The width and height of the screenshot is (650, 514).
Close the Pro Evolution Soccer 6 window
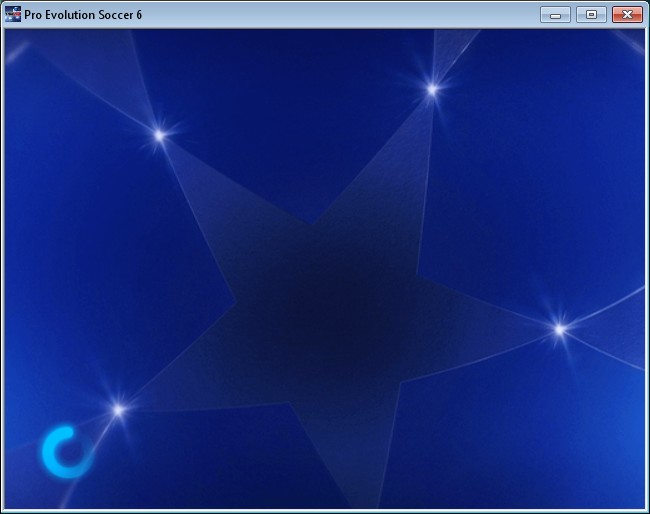click(x=627, y=15)
